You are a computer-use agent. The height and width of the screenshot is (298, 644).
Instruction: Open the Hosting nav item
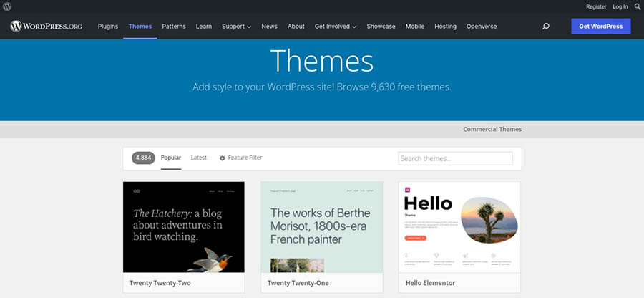(x=446, y=27)
